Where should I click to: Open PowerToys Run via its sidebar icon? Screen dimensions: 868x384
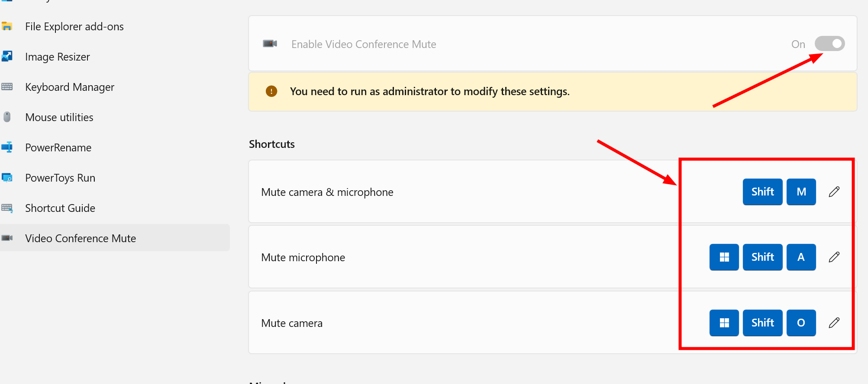pos(7,177)
